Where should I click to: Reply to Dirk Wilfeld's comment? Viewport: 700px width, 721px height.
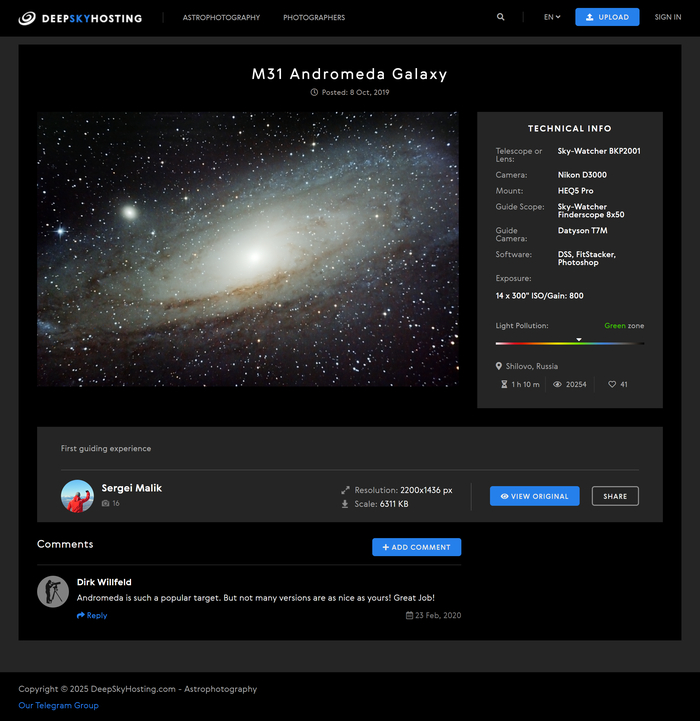click(92, 616)
